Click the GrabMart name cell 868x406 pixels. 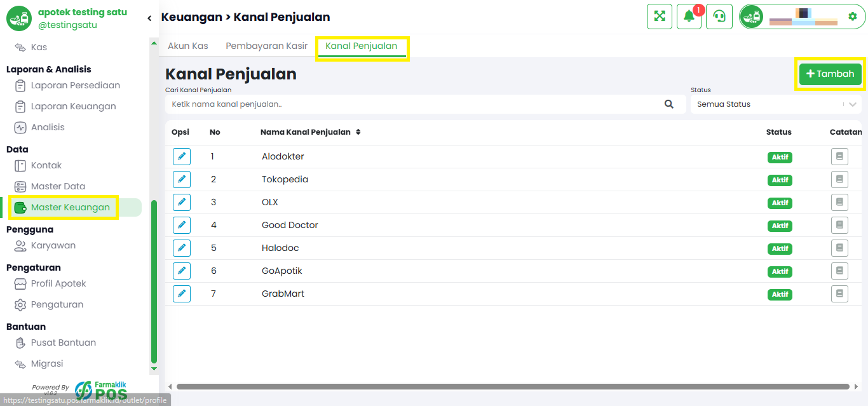coord(283,294)
